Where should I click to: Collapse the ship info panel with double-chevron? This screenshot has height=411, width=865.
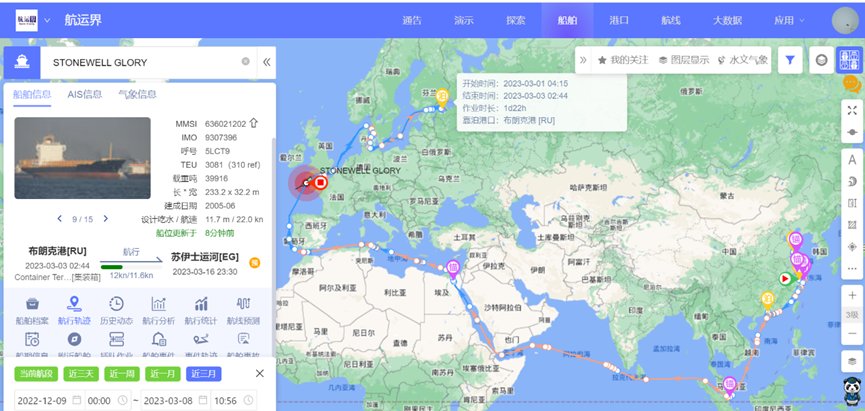(x=267, y=62)
